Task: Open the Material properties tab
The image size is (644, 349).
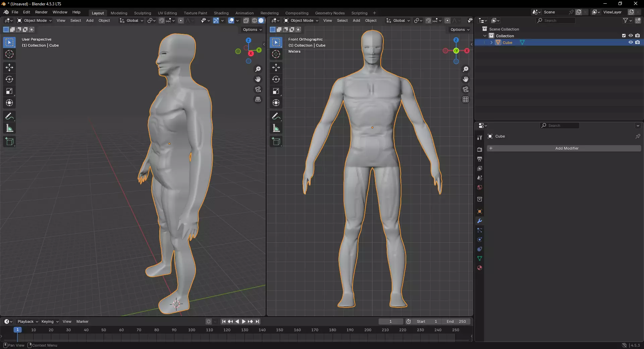Action: 480,268
